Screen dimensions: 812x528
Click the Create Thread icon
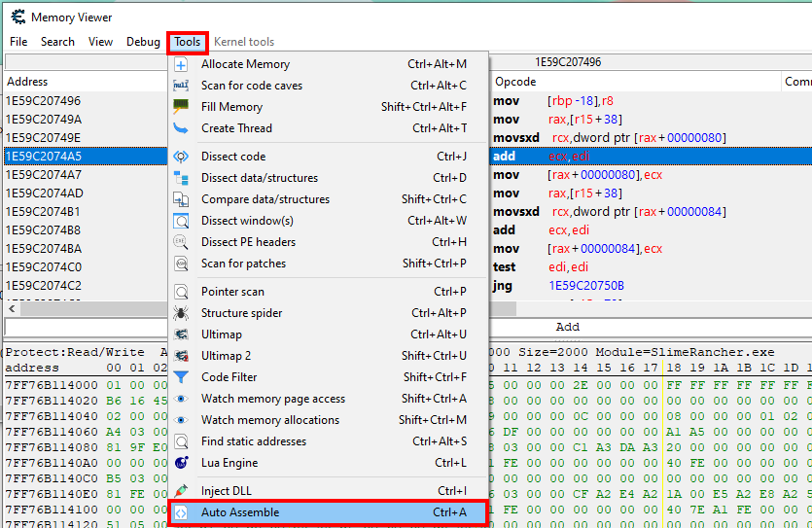(x=181, y=128)
